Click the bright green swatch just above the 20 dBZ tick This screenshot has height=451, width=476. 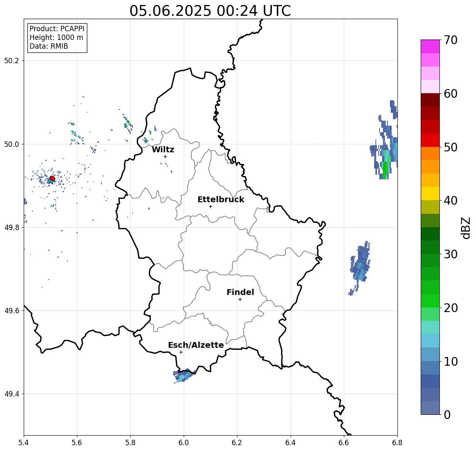pyautogui.click(x=430, y=300)
